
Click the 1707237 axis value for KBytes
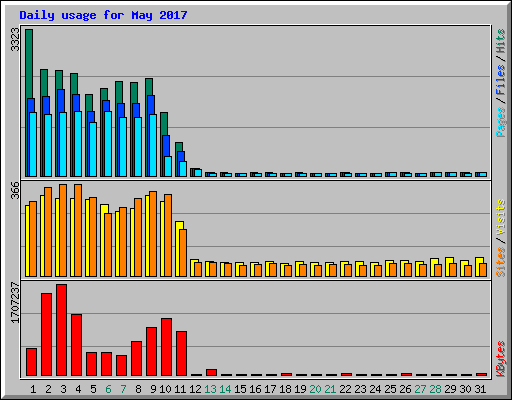point(15,303)
